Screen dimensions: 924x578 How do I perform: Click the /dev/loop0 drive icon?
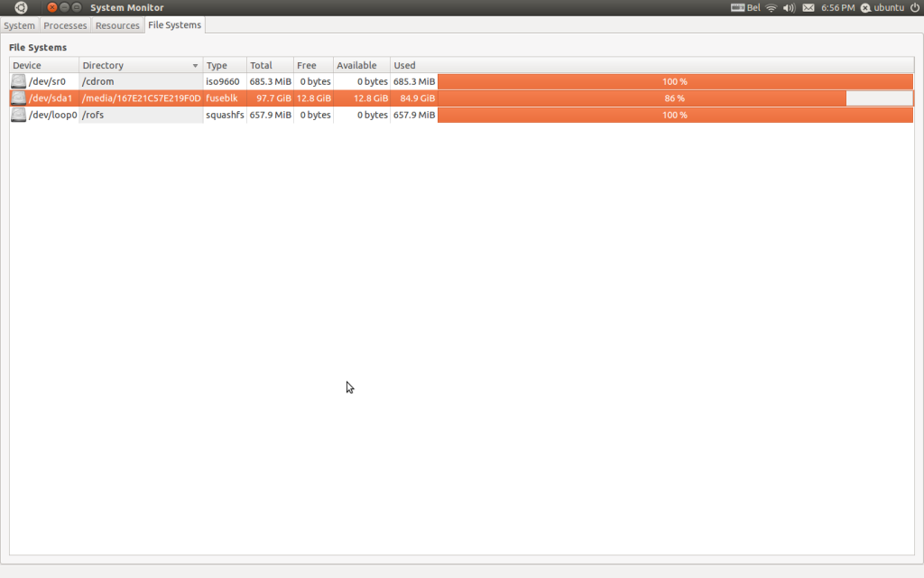click(x=18, y=115)
